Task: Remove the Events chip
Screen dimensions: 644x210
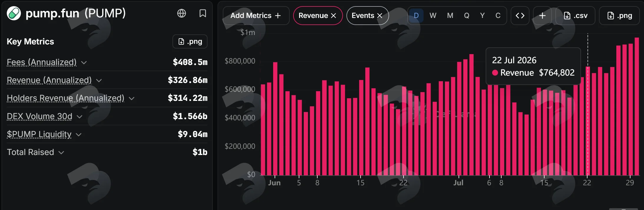Action: pyautogui.click(x=380, y=16)
